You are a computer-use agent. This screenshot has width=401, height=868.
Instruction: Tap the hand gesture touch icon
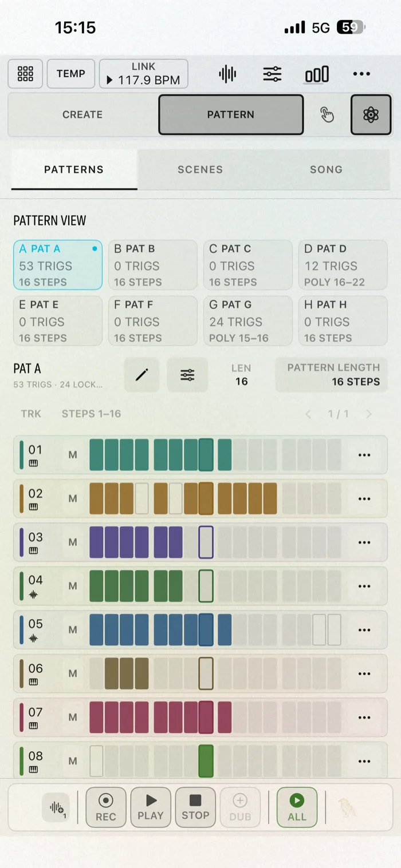pos(327,114)
